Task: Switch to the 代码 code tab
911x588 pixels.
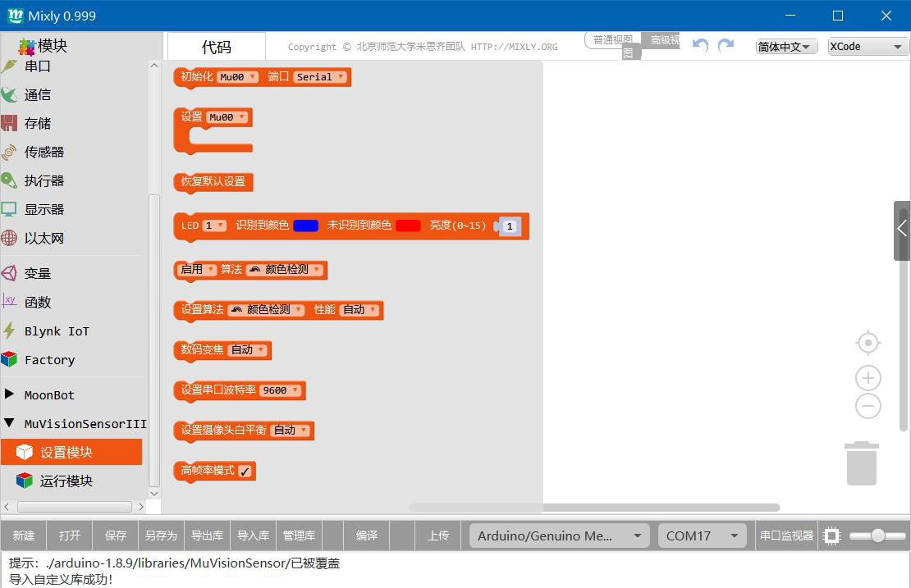Action: tap(217, 47)
